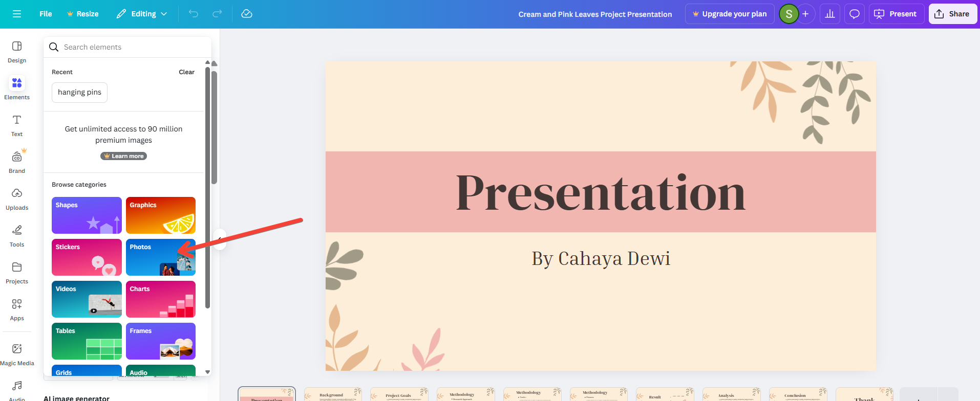The width and height of the screenshot is (980, 401).
Task: Add a collaborator with the plus icon
Action: [x=805, y=14]
